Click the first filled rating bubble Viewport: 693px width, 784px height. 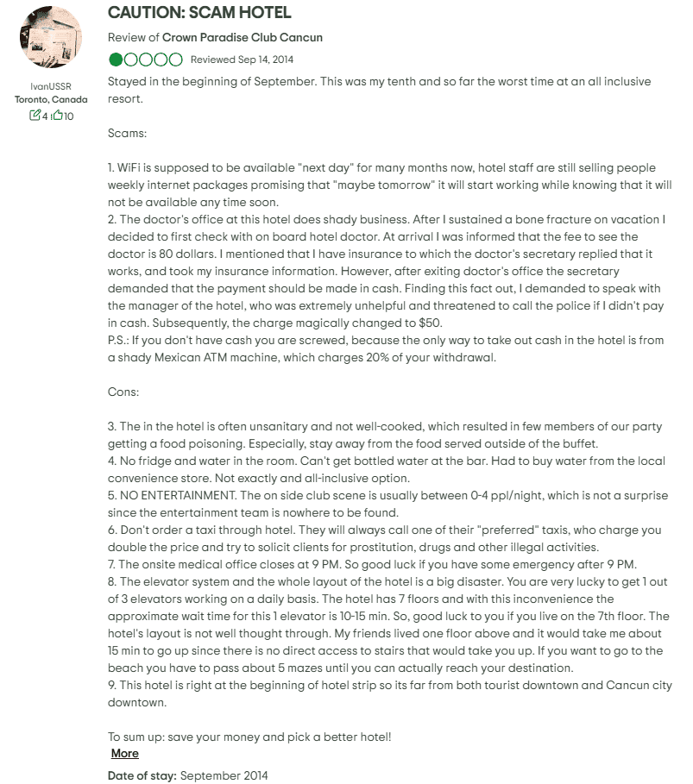point(116,60)
